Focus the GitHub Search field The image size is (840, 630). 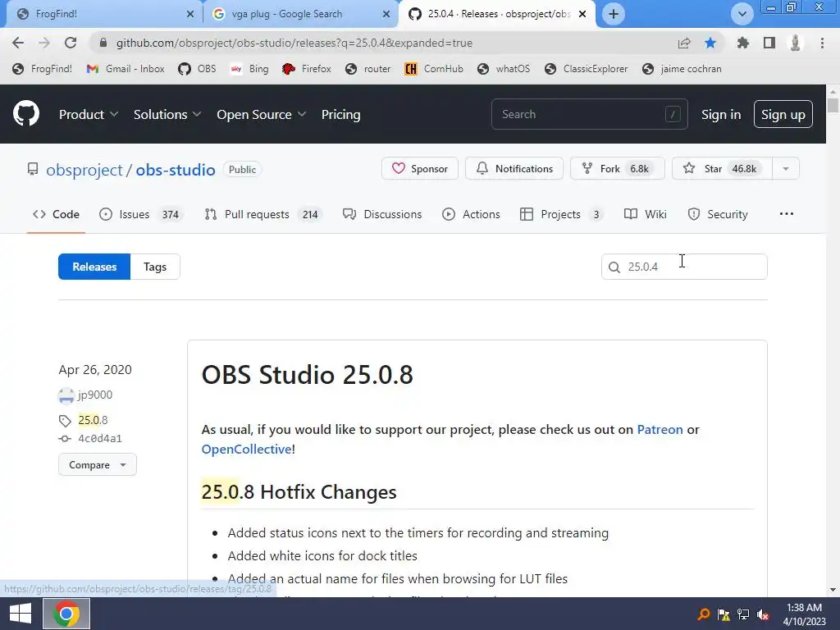pyautogui.click(x=589, y=114)
